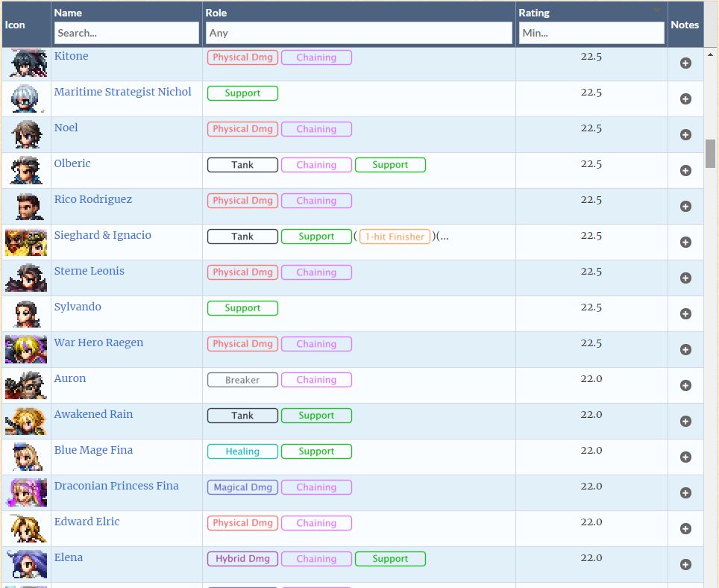Click Hybrid Dmg tag in Elena row

click(x=242, y=559)
